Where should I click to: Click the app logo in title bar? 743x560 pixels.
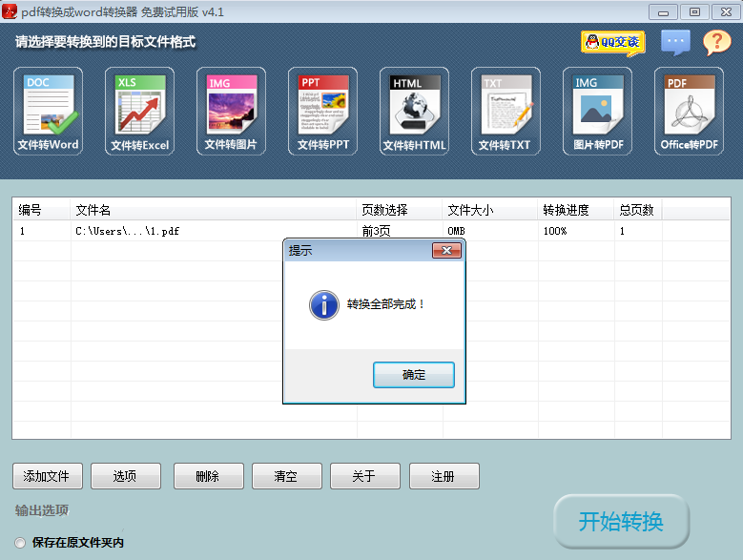tap(10, 11)
